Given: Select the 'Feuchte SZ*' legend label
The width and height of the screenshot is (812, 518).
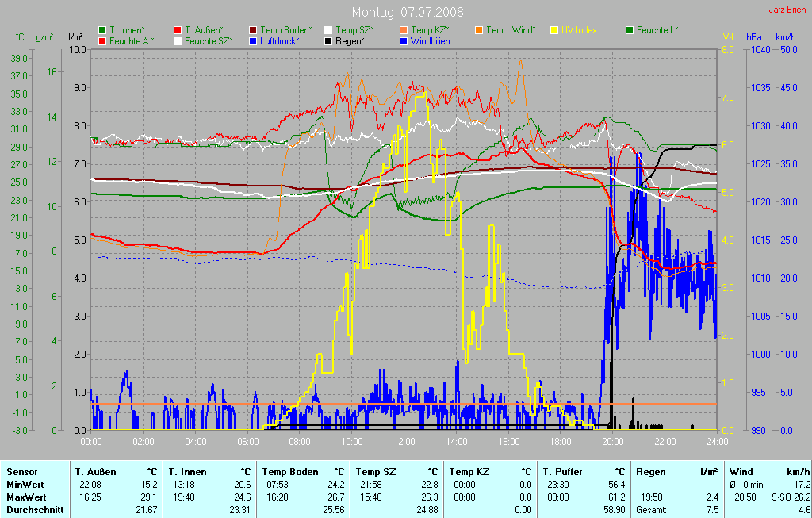Looking at the screenshot, I should click(x=209, y=41).
